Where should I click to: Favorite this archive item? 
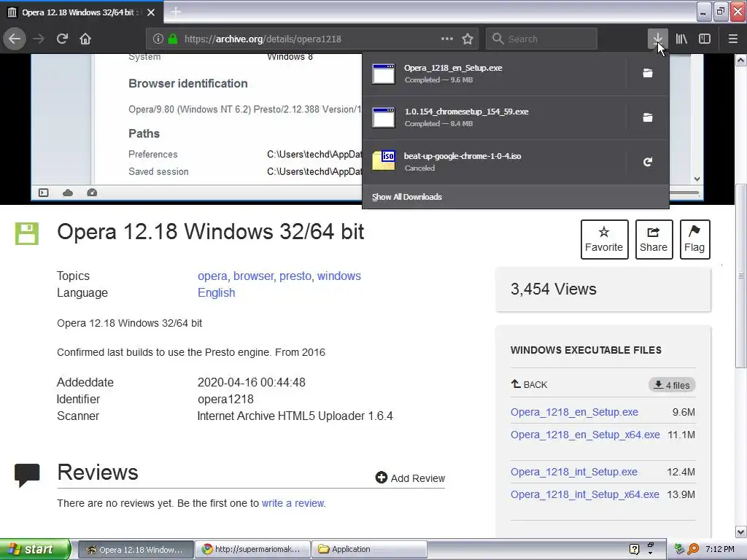604,239
